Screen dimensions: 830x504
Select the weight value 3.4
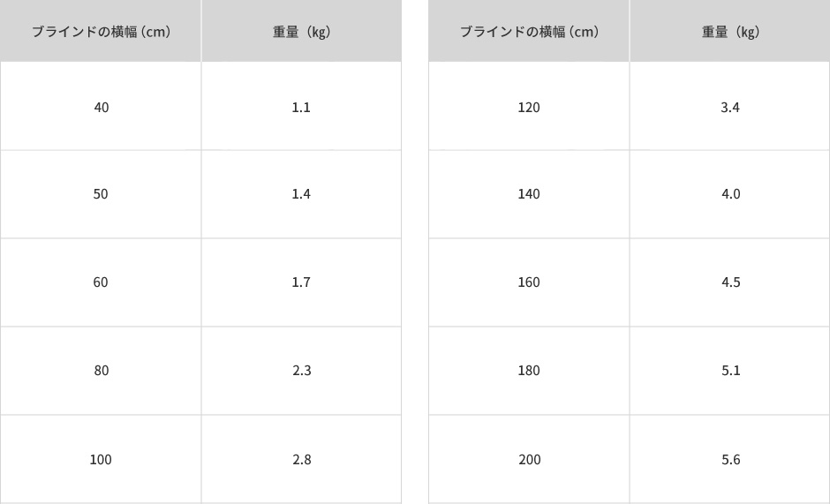[x=730, y=108]
